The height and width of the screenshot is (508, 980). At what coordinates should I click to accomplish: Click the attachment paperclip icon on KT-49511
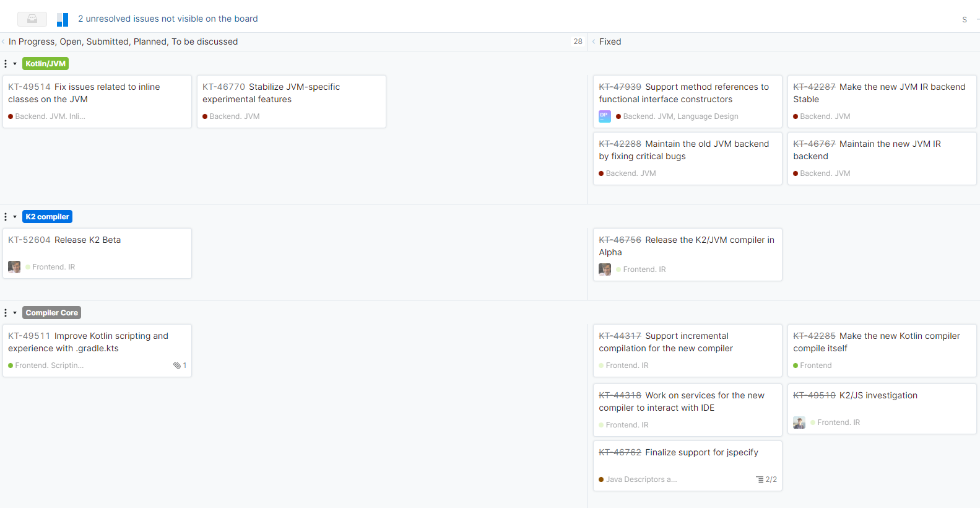pyautogui.click(x=177, y=366)
